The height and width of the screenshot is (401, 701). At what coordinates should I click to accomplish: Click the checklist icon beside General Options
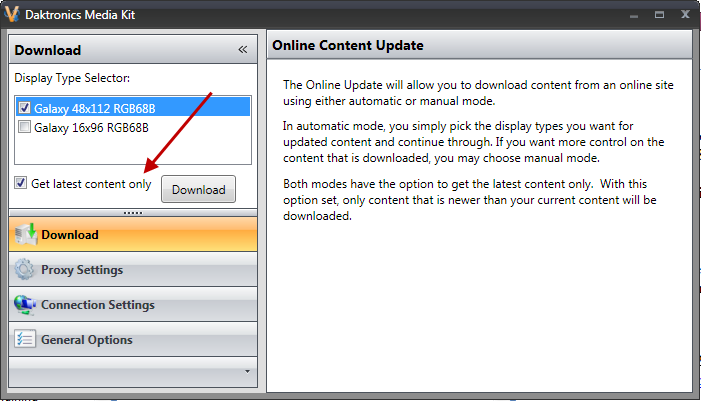pyautogui.click(x=25, y=340)
